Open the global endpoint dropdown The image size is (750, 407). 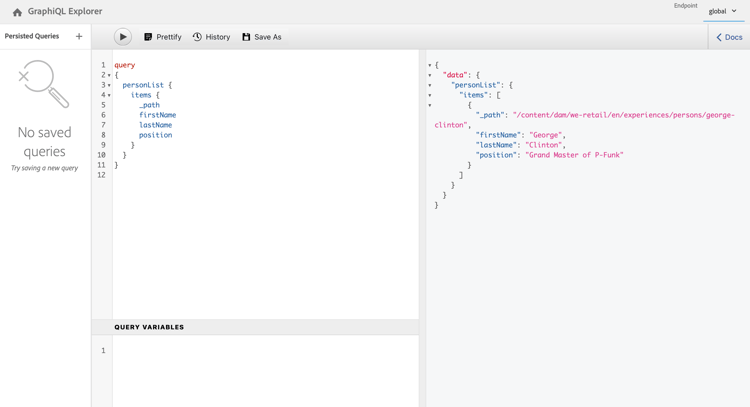coord(722,12)
